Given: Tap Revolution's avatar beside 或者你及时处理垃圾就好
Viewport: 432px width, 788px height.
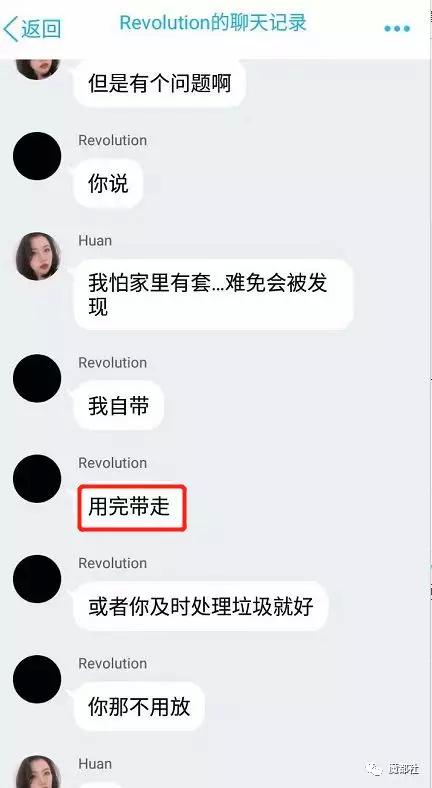Looking at the screenshot, I should 37,579.
